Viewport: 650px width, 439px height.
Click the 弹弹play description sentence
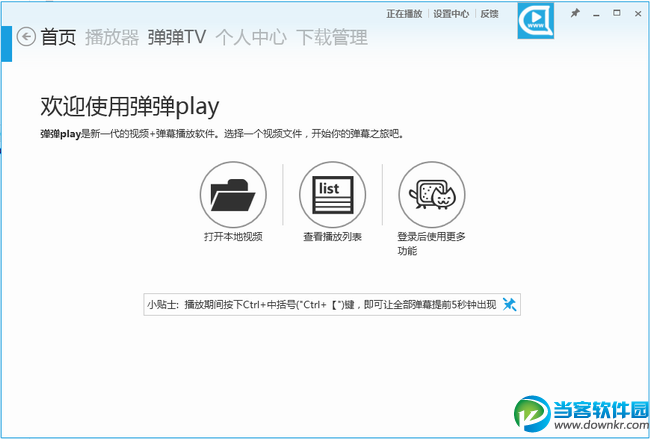[x=222, y=134]
